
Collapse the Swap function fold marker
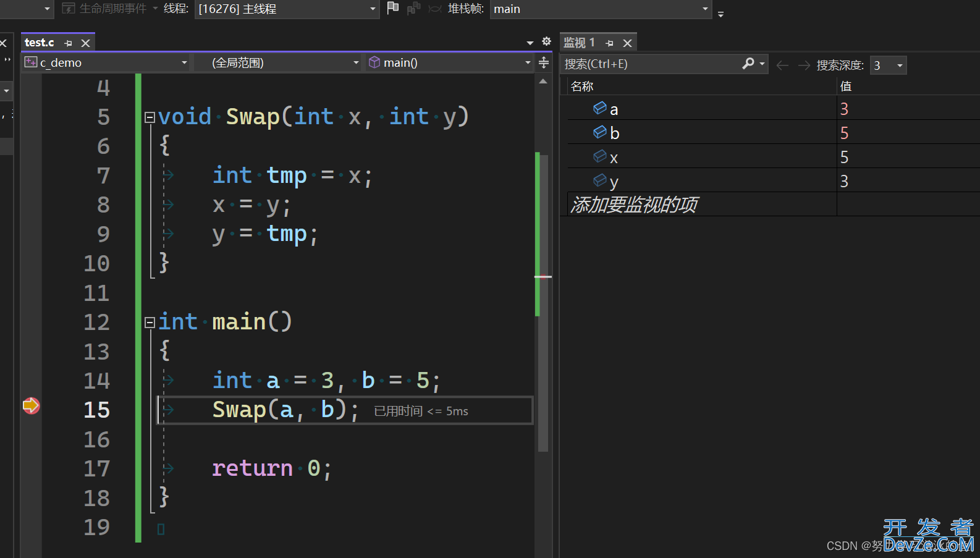click(150, 117)
